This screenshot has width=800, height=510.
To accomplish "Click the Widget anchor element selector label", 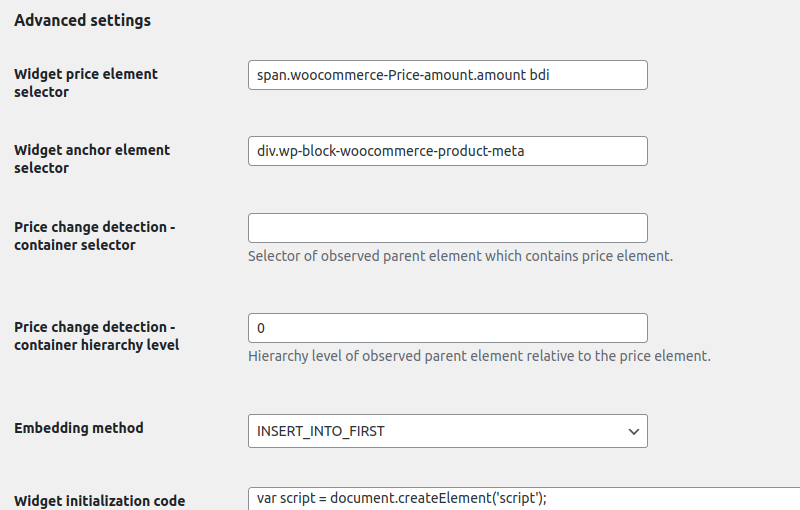I will tap(92, 159).
